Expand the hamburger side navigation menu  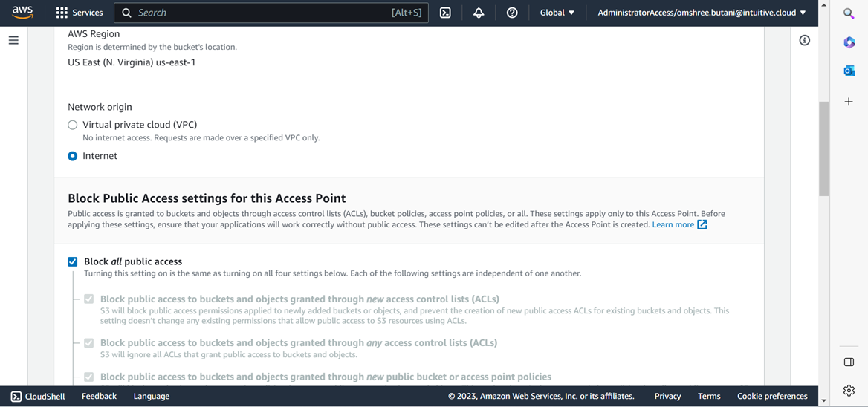[x=13, y=40]
